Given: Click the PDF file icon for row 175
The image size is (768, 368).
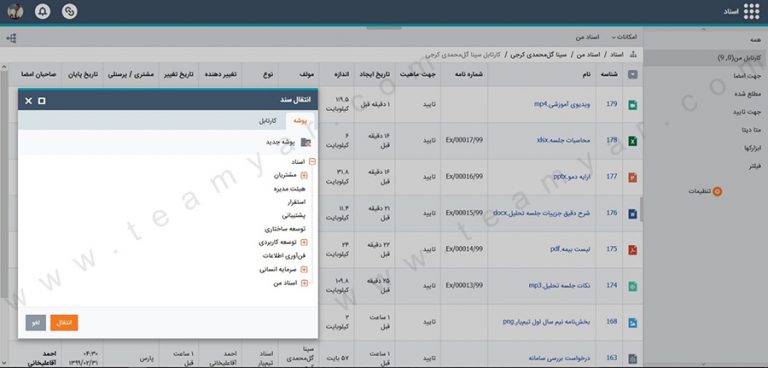Looking at the screenshot, I should point(633,249).
